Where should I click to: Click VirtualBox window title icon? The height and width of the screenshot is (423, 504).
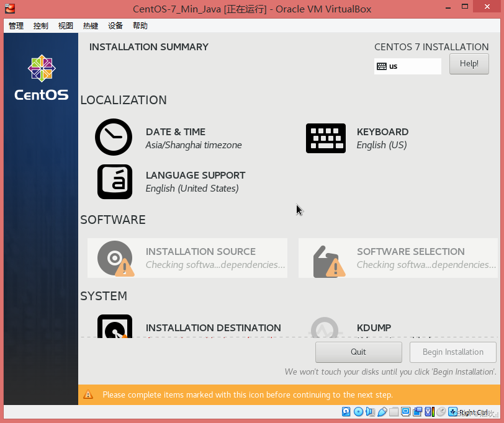(x=10, y=9)
